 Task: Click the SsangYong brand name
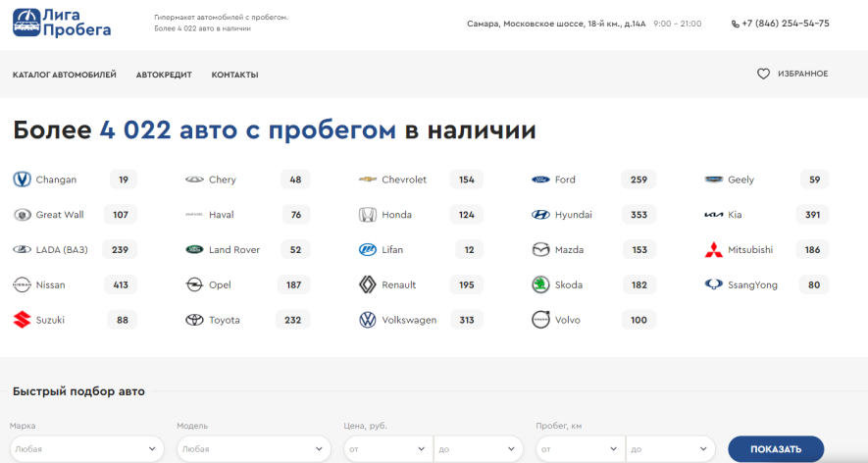coord(752,285)
